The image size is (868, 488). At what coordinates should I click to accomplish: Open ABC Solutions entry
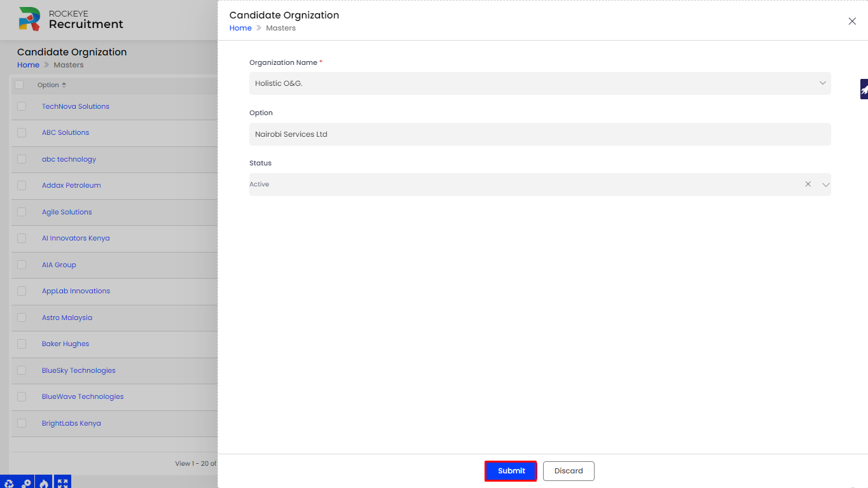click(65, 132)
